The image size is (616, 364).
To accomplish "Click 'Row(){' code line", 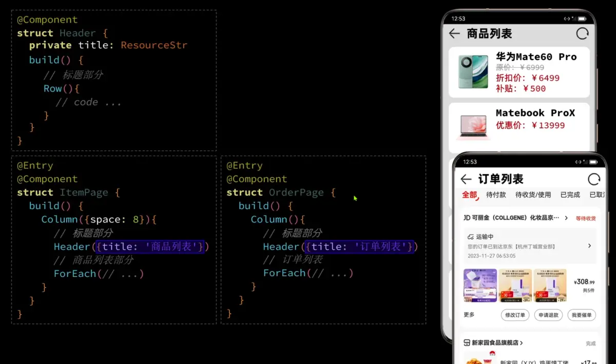I will click(x=62, y=88).
